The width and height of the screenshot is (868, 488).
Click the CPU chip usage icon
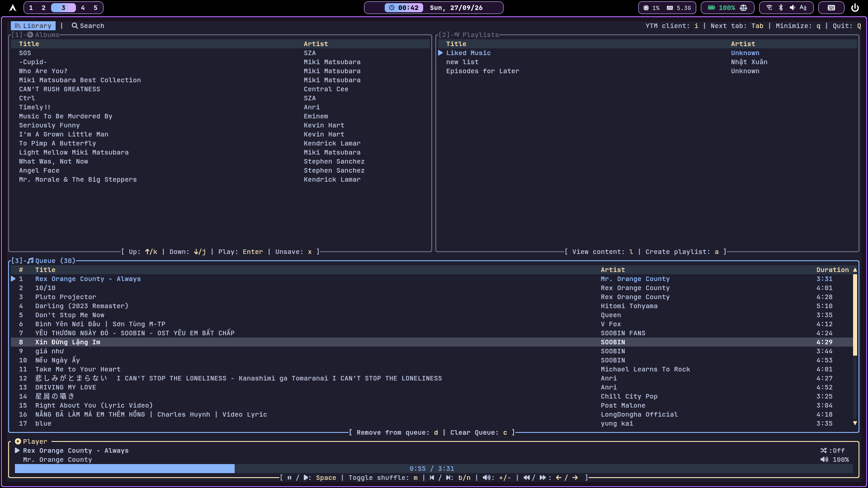click(x=646, y=8)
